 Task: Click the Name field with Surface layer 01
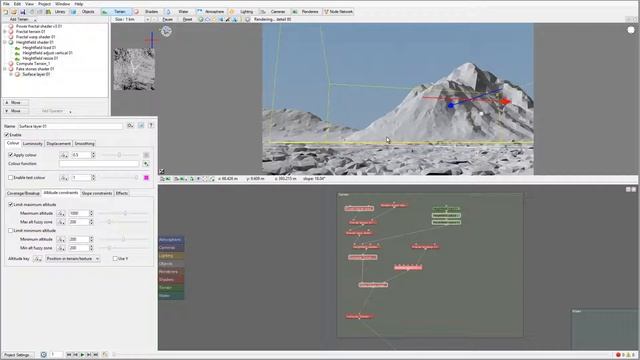click(x=70, y=126)
